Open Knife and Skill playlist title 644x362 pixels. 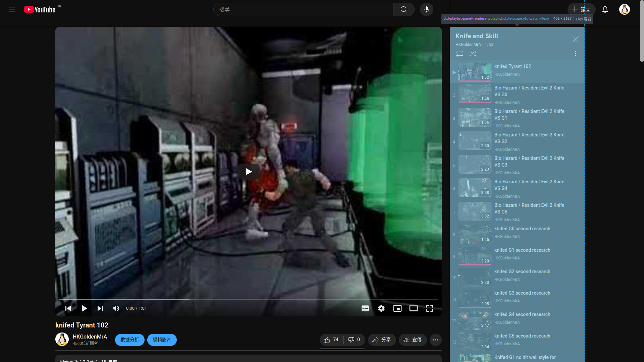click(477, 36)
